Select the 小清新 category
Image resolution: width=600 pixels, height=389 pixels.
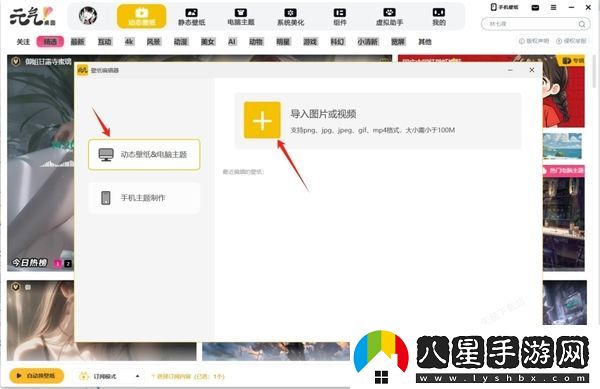pyautogui.click(x=368, y=42)
